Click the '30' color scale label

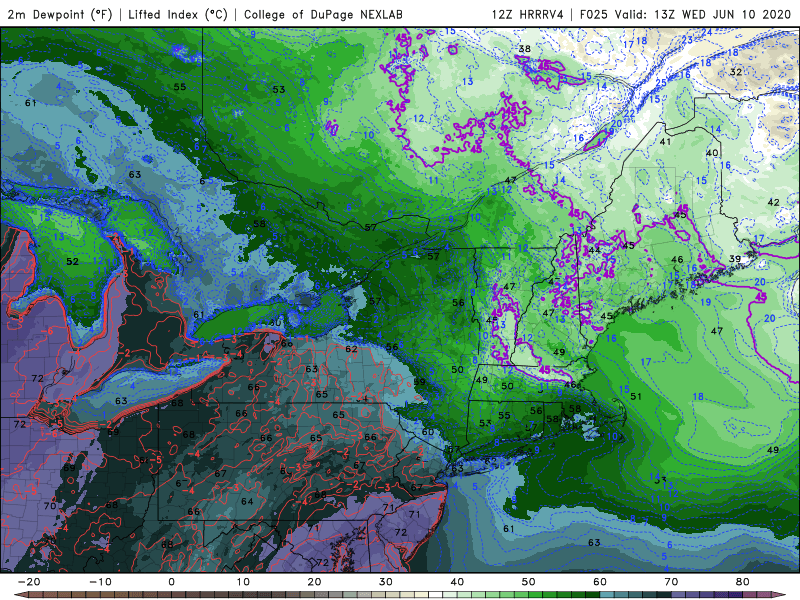(386, 582)
